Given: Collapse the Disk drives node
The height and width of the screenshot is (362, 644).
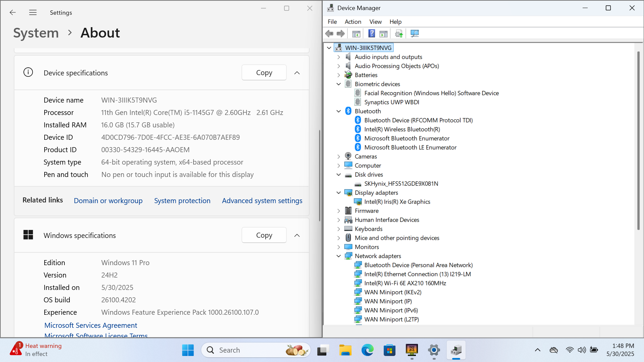Looking at the screenshot, I should click(339, 174).
